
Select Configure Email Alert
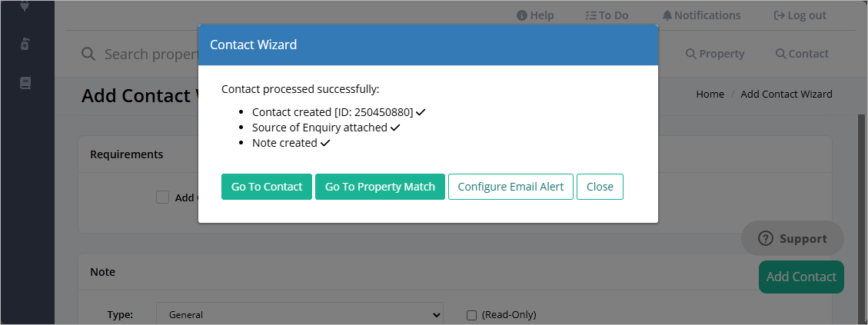[x=510, y=187]
